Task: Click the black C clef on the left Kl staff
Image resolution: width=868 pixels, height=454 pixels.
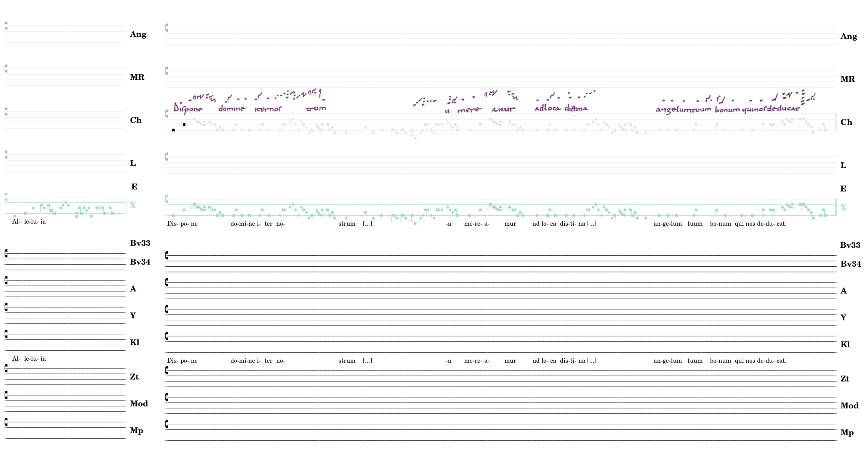Action: [6, 334]
